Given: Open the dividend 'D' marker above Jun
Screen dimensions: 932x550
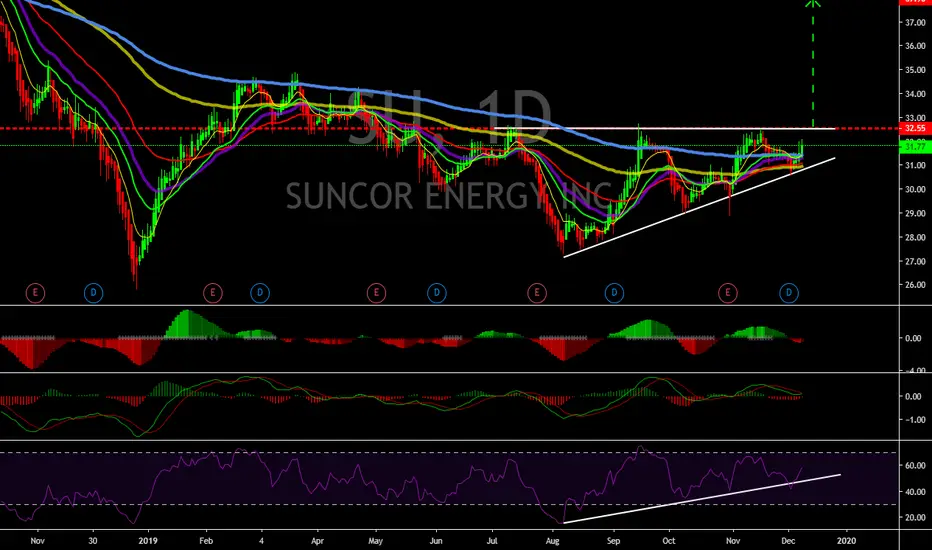Looking at the screenshot, I should tap(437, 293).
